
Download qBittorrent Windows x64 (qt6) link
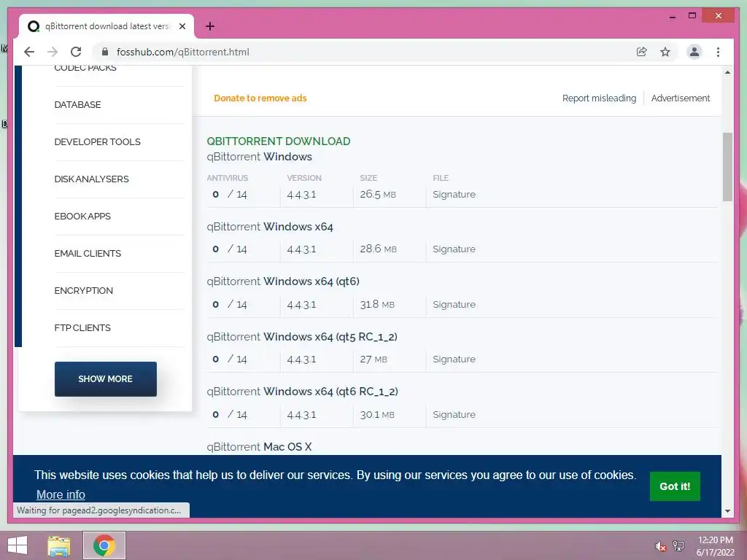(x=283, y=281)
